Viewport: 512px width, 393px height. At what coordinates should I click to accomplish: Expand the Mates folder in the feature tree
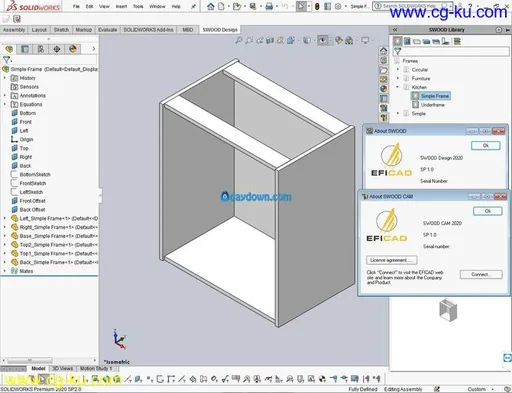[5, 271]
